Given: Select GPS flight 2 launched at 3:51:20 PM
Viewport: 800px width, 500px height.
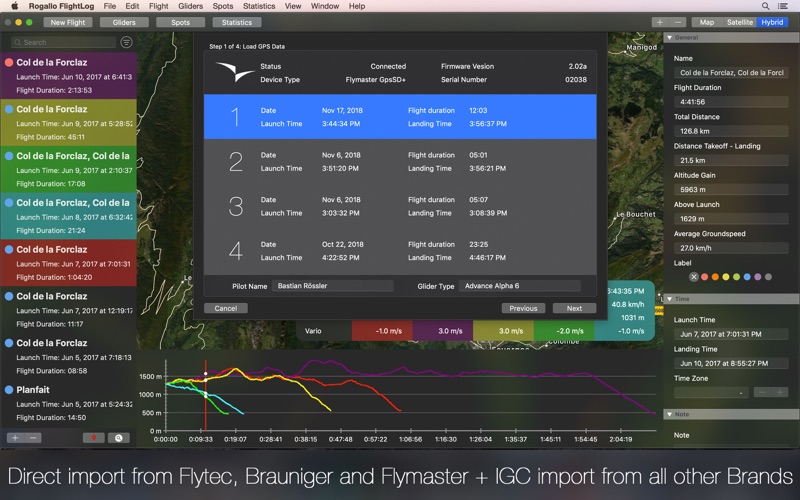Looking at the screenshot, I should tap(400, 162).
